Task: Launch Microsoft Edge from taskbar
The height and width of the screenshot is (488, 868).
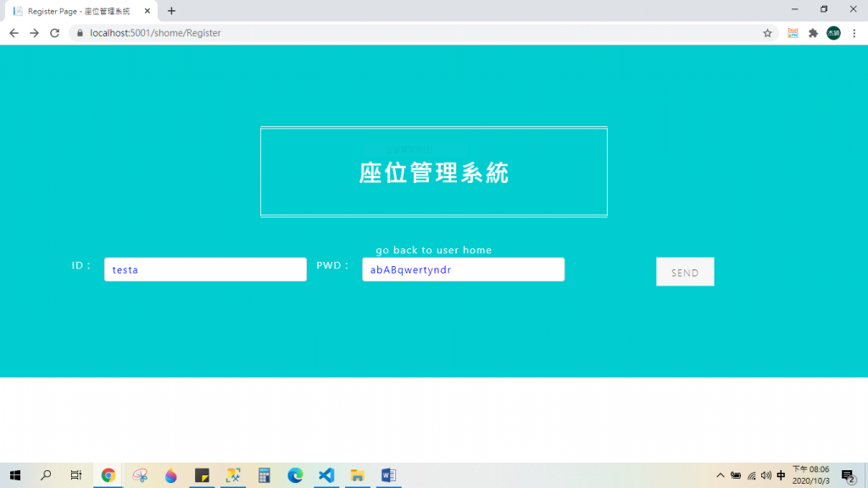Action: point(295,475)
